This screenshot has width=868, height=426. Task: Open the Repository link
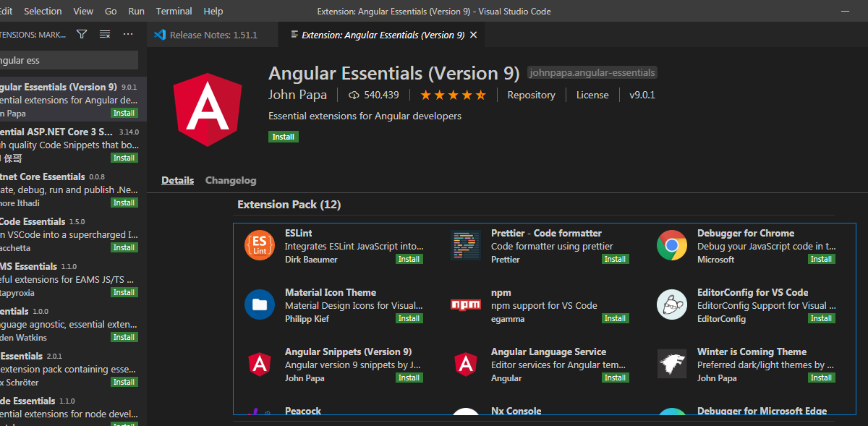(x=531, y=95)
